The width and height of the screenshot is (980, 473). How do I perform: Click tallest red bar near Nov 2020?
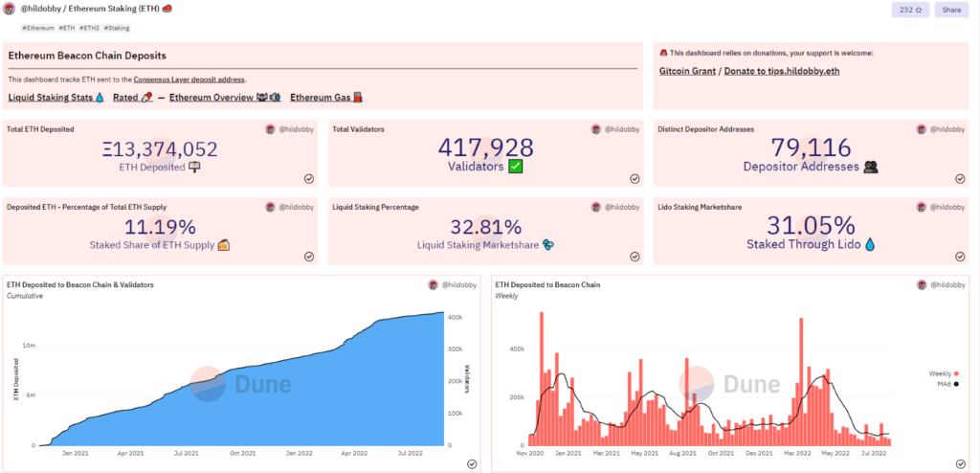(x=542, y=379)
